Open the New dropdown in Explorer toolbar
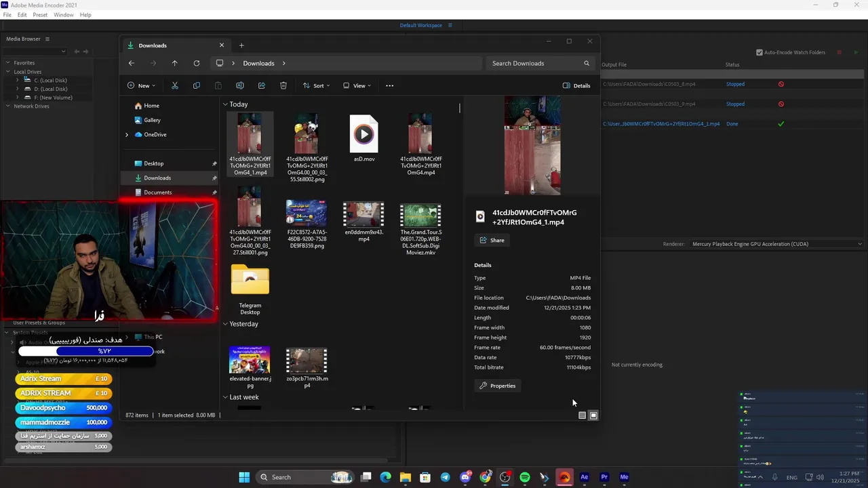Image resolution: width=868 pixels, height=488 pixels. click(x=141, y=85)
